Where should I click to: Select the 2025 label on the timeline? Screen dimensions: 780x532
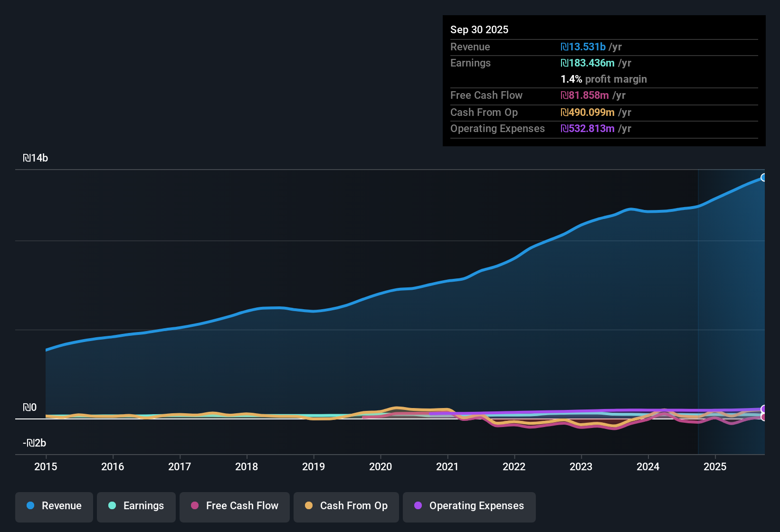[x=715, y=467]
